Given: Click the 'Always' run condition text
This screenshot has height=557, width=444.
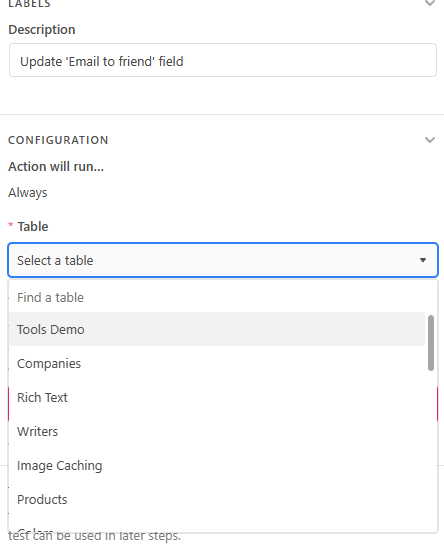Looking at the screenshot, I should pos(28,193).
